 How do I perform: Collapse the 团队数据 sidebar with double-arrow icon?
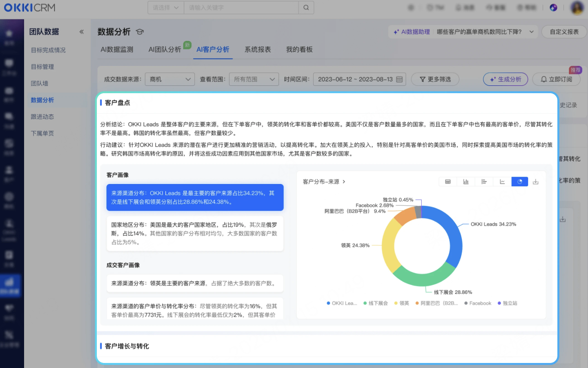click(82, 32)
